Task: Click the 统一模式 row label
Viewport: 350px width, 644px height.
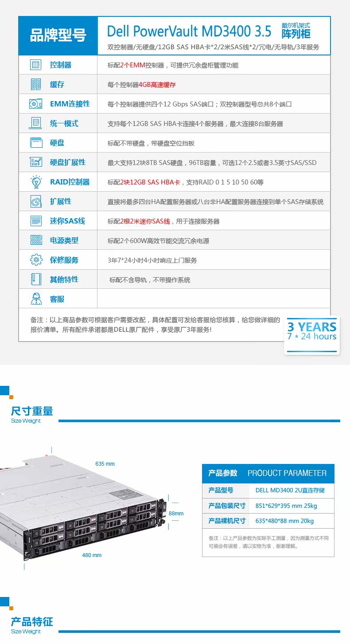Action: tap(64, 123)
